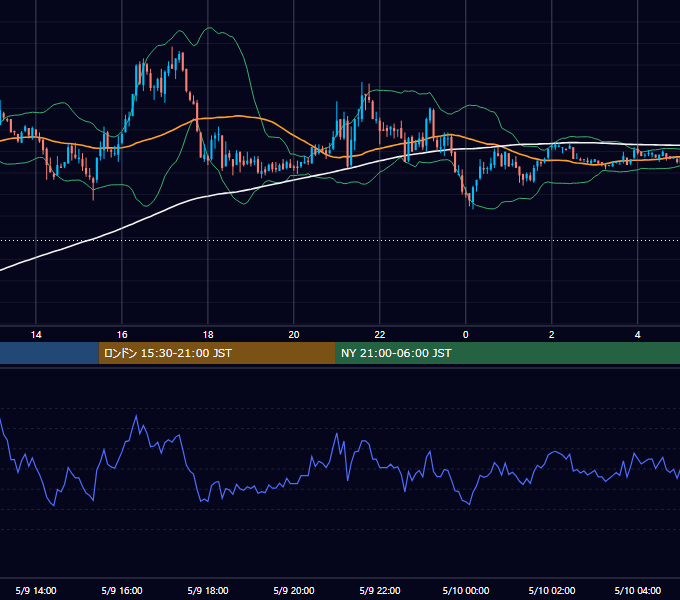Click the 5/9 14:00 date label
The height and width of the screenshot is (600, 680).
point(36,590)
